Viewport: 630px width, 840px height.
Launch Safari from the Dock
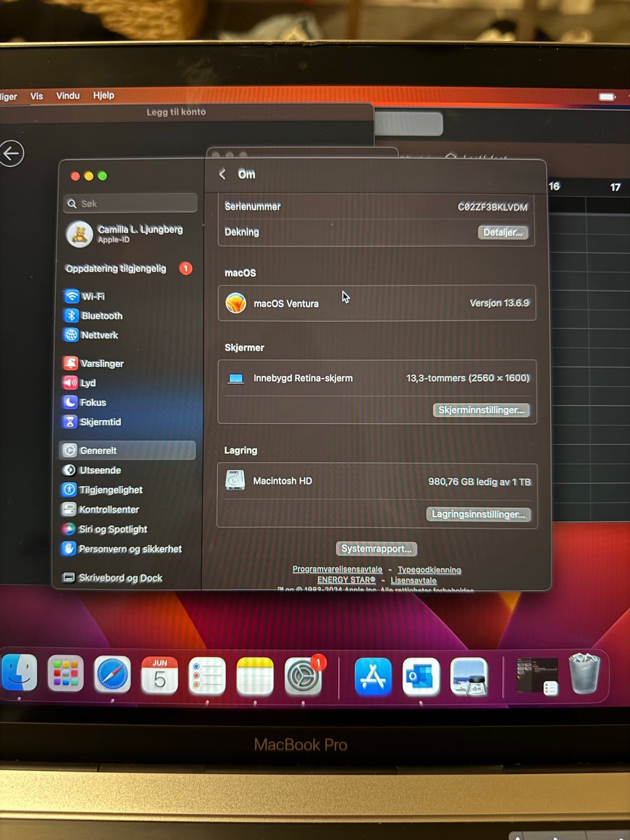coord(112,675)
